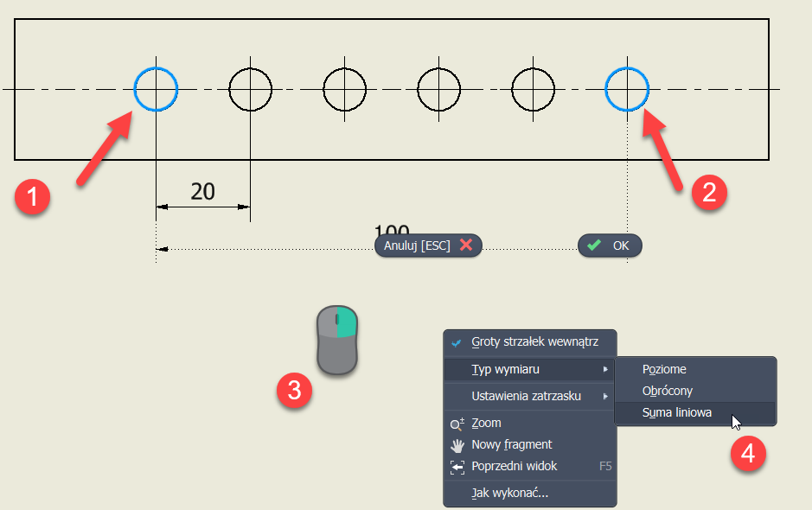
Task: Select Suma liniowa dimension type
Action: click(x=677, y=412)
